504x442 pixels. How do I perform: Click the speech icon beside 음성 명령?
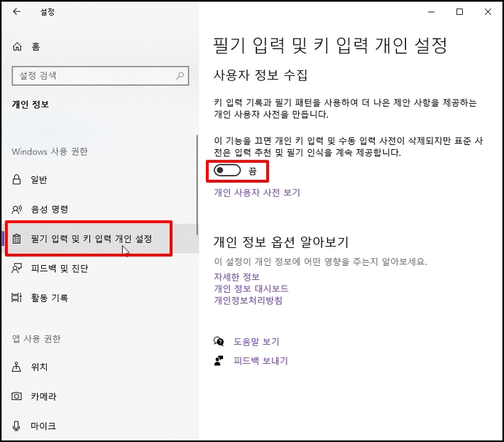[16, 210]
